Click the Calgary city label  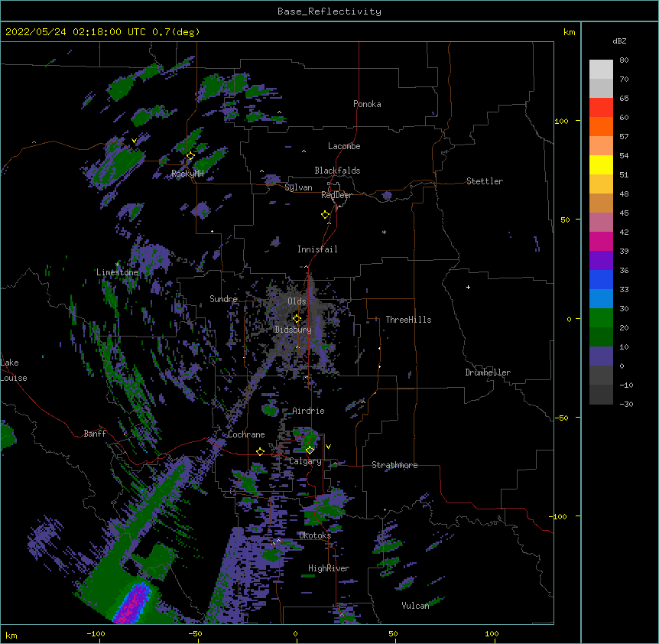(x=305, y=461)
